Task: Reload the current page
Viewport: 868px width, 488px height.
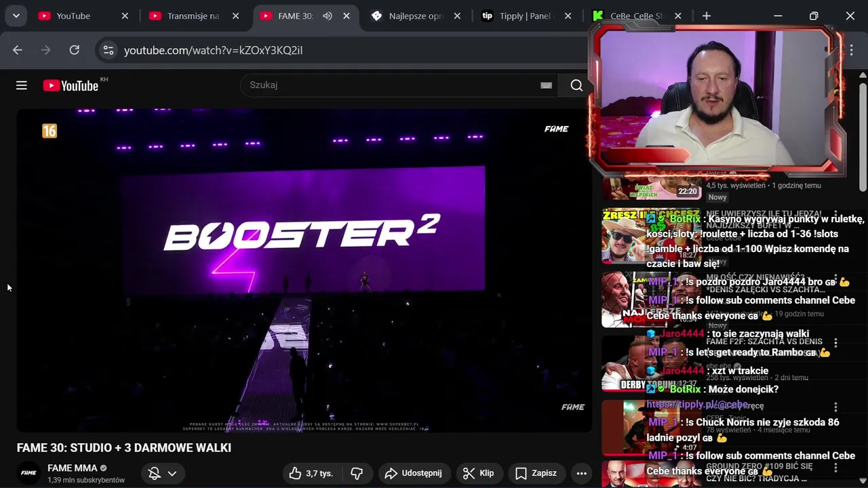Action: coord(75,49)
